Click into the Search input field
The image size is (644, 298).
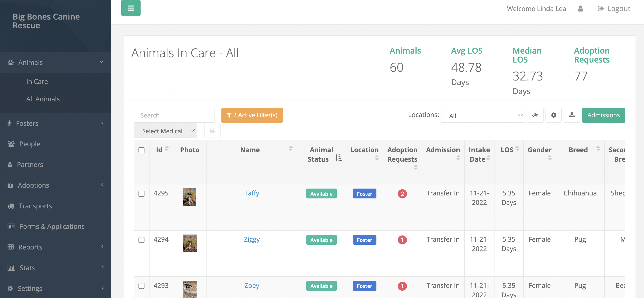tap(174, 115)
